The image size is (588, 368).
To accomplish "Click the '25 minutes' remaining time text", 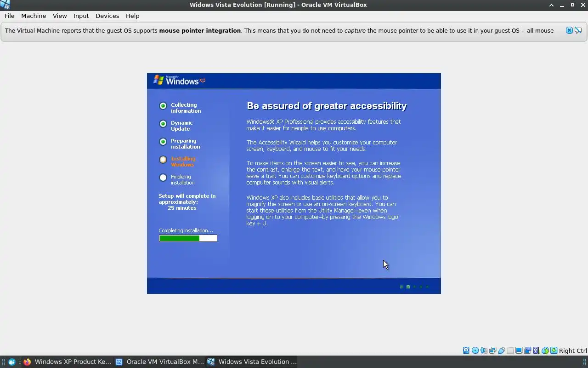I will (x=182, y=208).
